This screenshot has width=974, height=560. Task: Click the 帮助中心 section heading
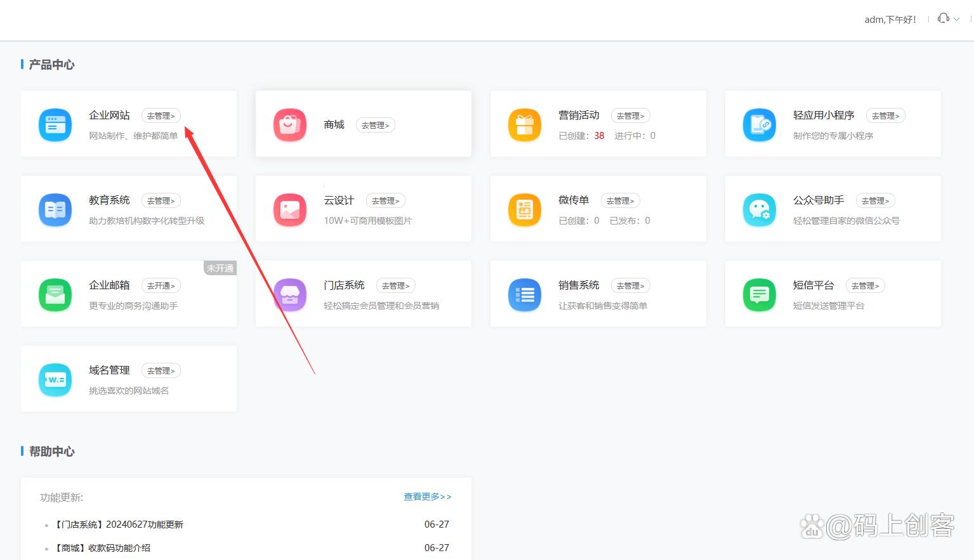[51, 452]
